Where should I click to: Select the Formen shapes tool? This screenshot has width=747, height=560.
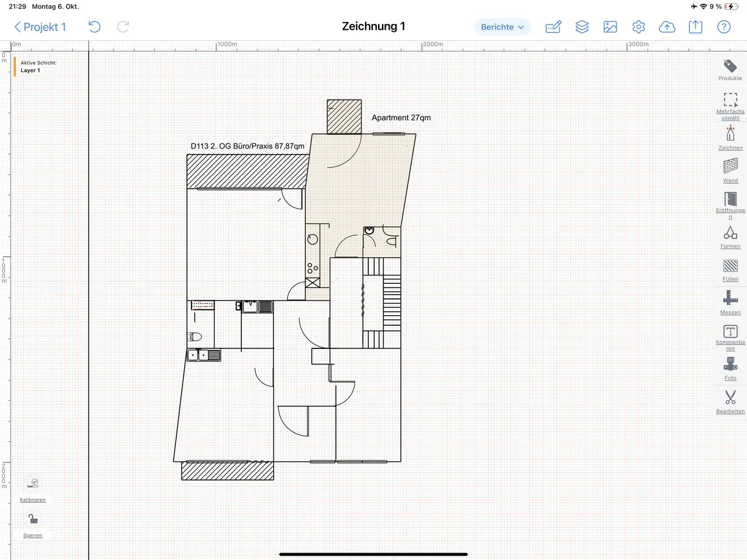730,237
